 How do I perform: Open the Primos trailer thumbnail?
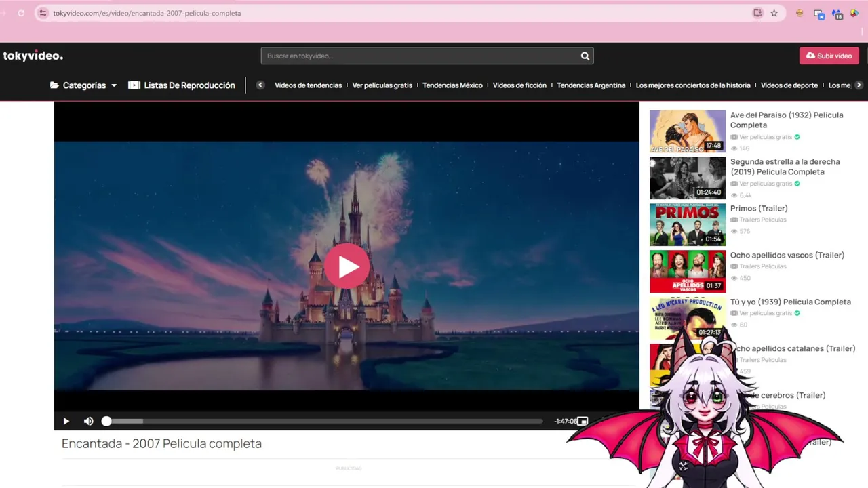[688, 225]
